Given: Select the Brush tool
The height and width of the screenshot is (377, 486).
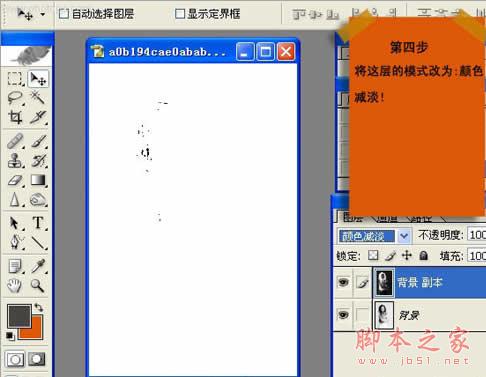Looking at the screenshot, I should pos(38,141).
